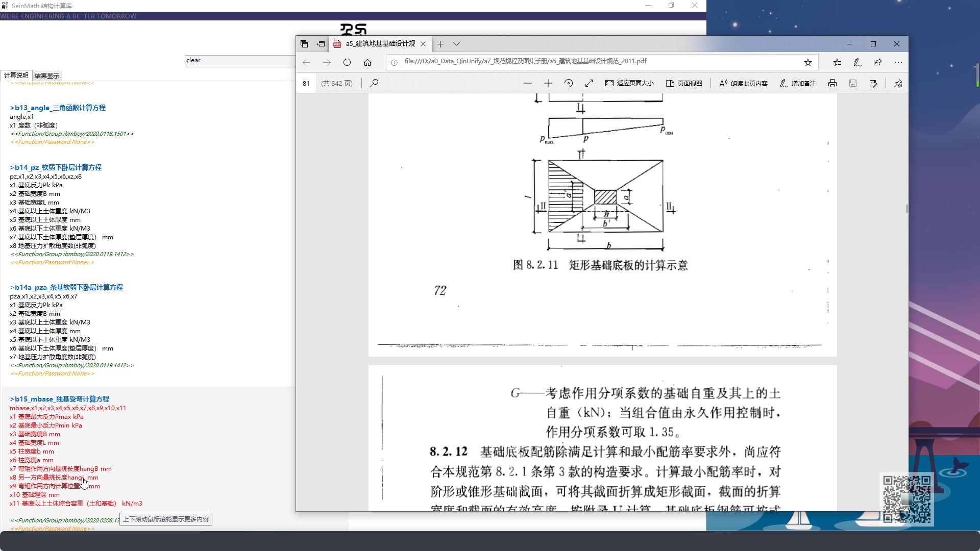
Task: Enter fullscreen with the diagonal-arrows icon
Action: (590, 83)
